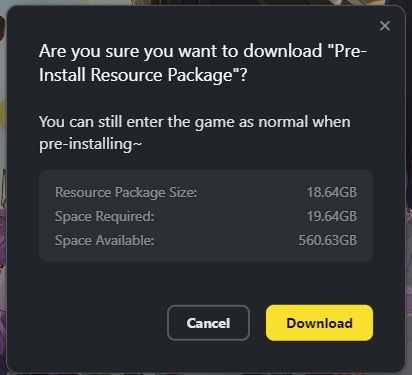The image size is (412, 375).
Task: Select the 560.63GB available space value
Action: click(328, 240)
